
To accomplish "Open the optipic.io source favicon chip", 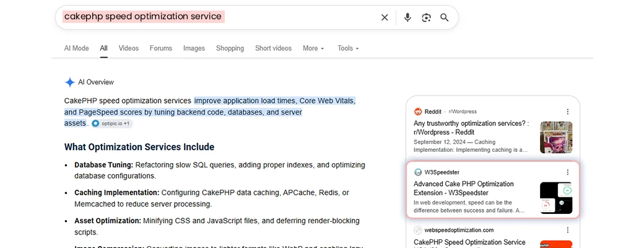I will 96,123.
